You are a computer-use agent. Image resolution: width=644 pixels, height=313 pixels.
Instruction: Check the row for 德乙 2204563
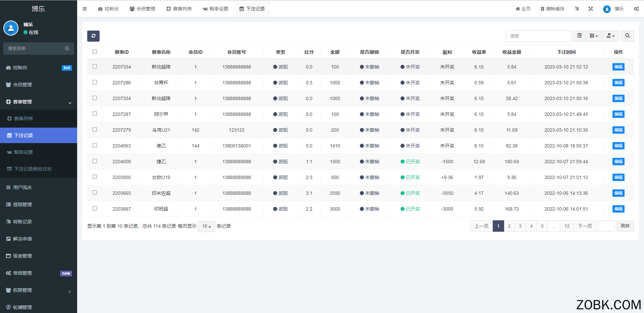pos(95,145)
